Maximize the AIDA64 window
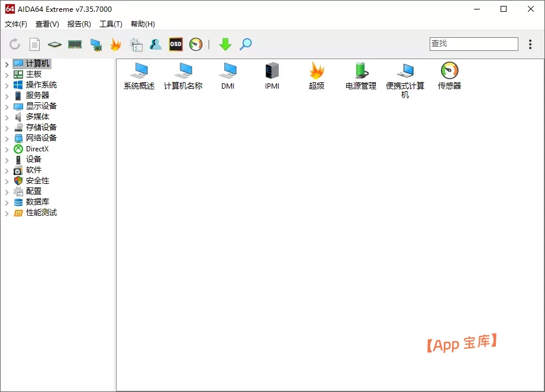545x392 pixels. pyautogui.click(x=504, y=9)
